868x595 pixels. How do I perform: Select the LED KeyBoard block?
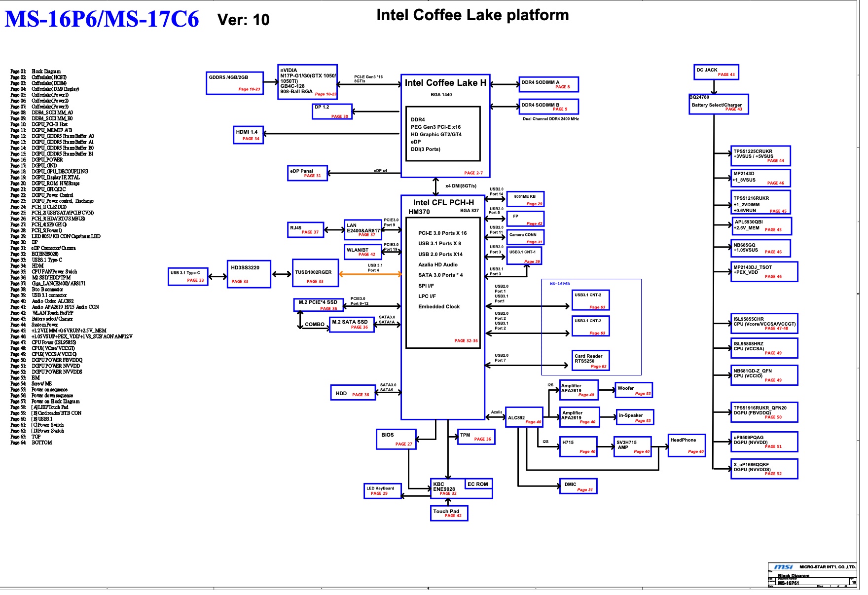(x=383, y=491)
